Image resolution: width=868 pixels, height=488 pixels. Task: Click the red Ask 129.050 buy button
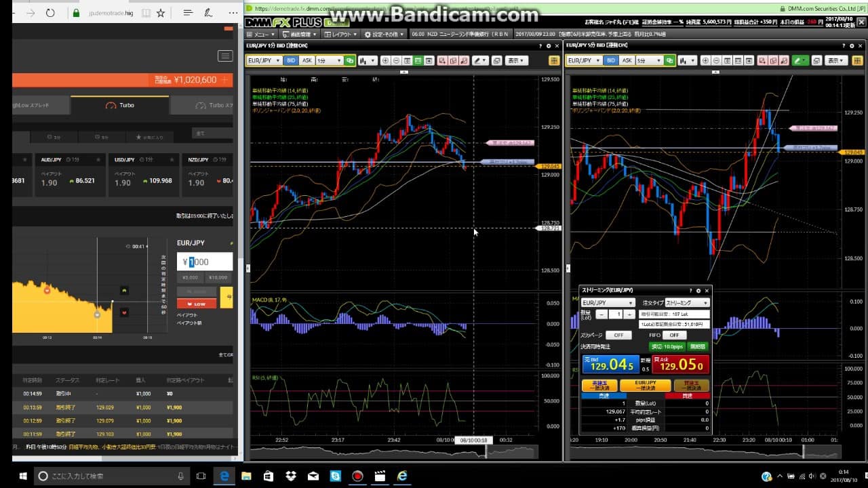tap(681, 365)
